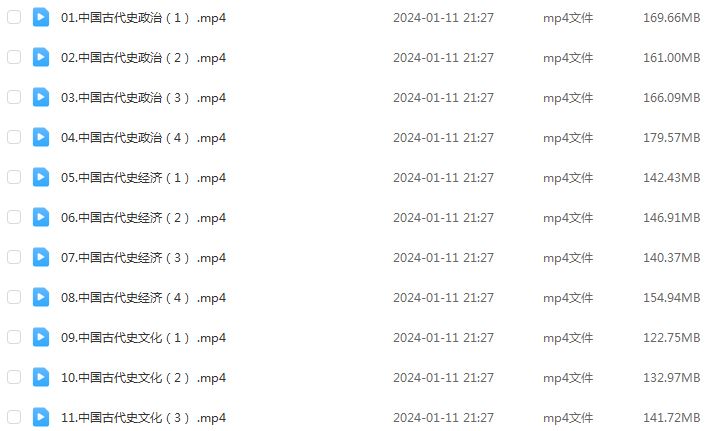Viewport: 713px width, 431px height.
Task: Click the date of 06.中国古代史经济(2) row
Action: pos(443,218)
